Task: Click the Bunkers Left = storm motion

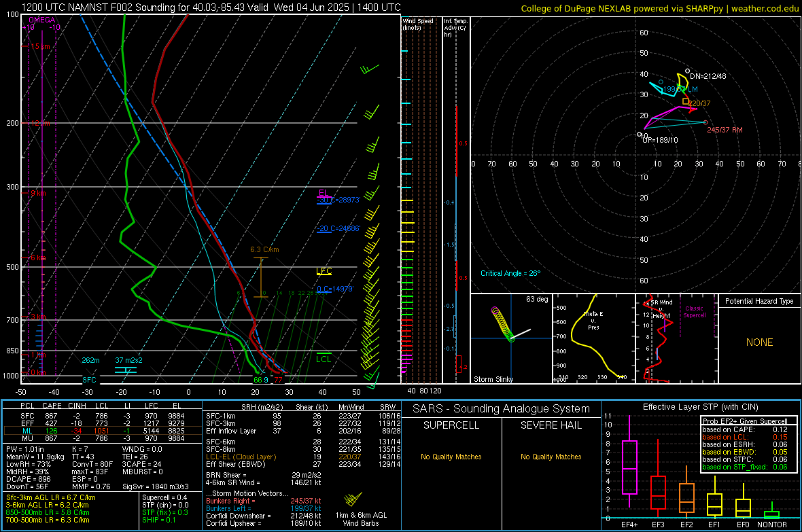Action: pyautogui.click(x=264, y=508)
